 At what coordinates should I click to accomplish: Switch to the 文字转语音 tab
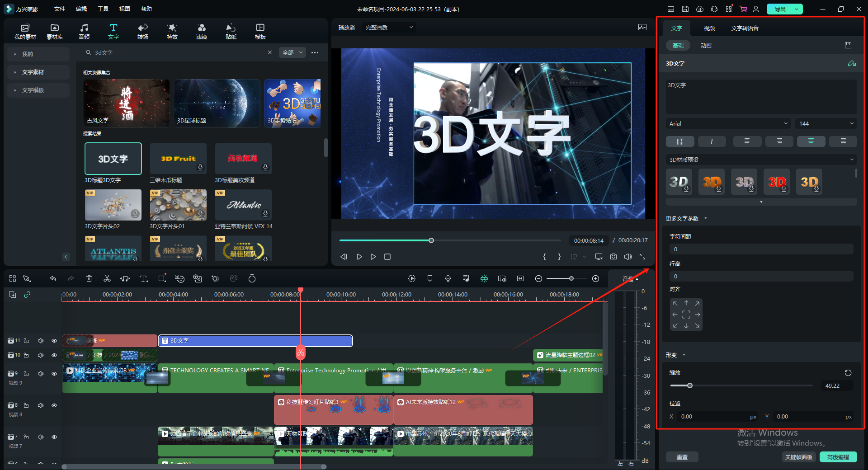click(x=745, y=28)
